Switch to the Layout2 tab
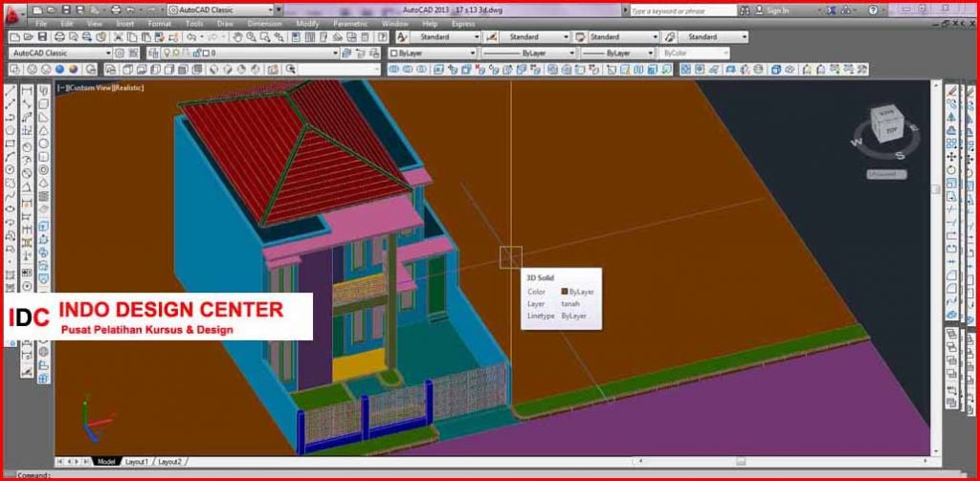 (169, 462)
